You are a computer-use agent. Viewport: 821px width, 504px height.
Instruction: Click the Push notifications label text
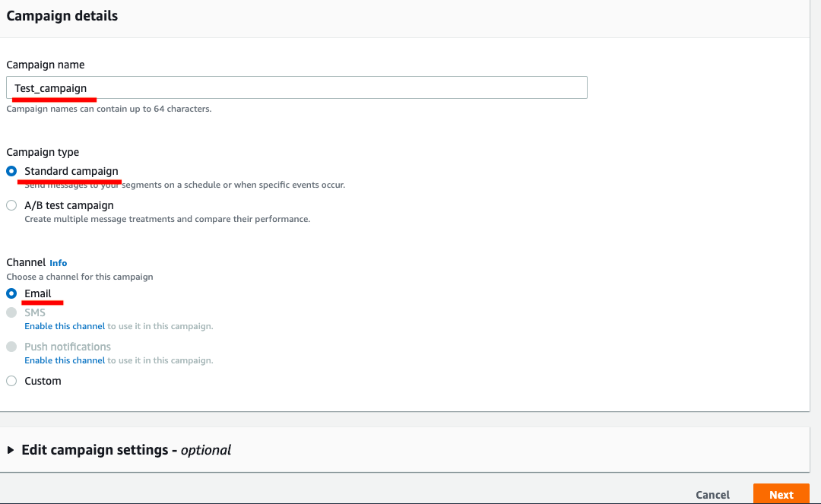pos(68,347)
